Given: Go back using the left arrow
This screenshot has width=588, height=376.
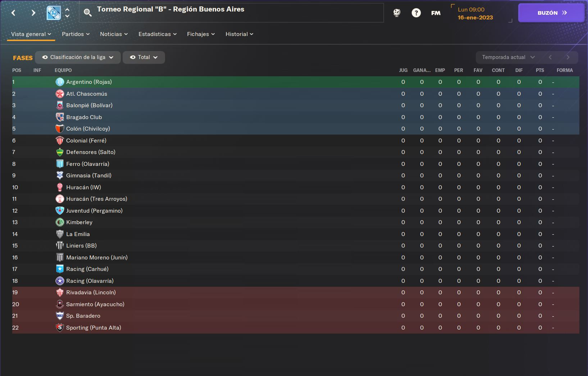Looking at the screenshot, I should [x=13, y=13].
